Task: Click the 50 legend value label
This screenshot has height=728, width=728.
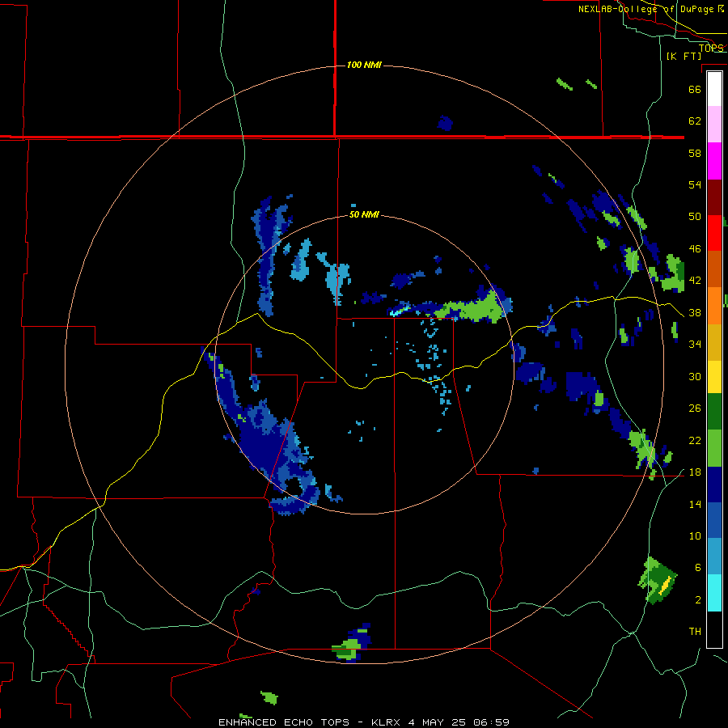Action: click(695, 216)
